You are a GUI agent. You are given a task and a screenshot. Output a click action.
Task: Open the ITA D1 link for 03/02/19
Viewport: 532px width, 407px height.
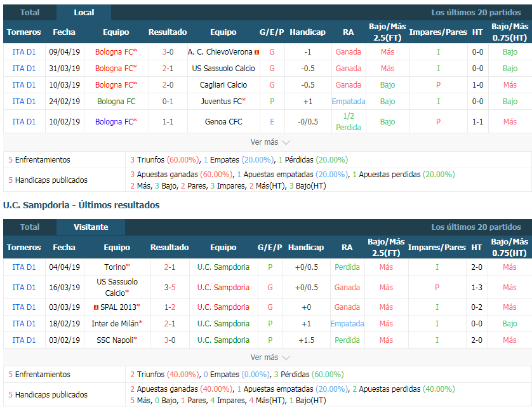[x=23, y=340]
